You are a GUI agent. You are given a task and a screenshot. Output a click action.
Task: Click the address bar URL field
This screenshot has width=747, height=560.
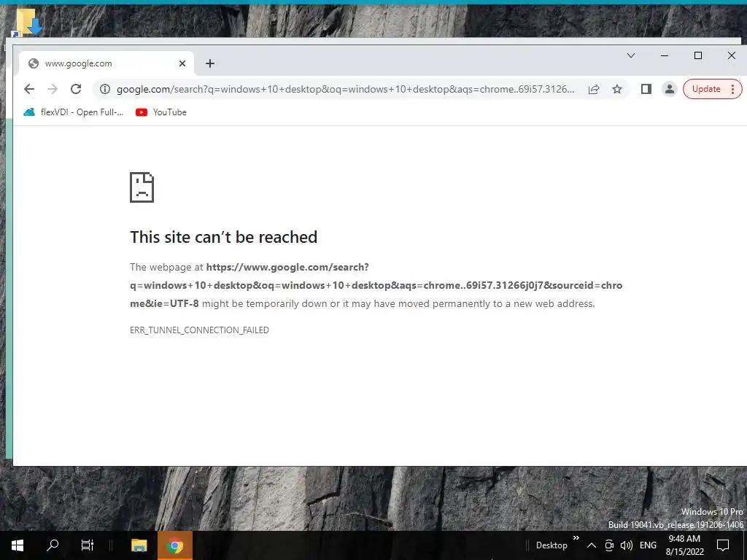point(345,89)
